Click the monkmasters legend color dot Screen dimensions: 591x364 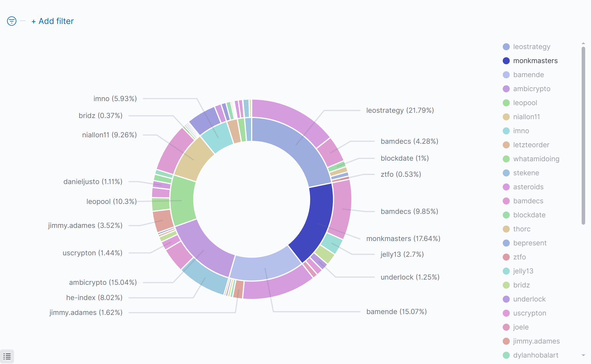506,61
